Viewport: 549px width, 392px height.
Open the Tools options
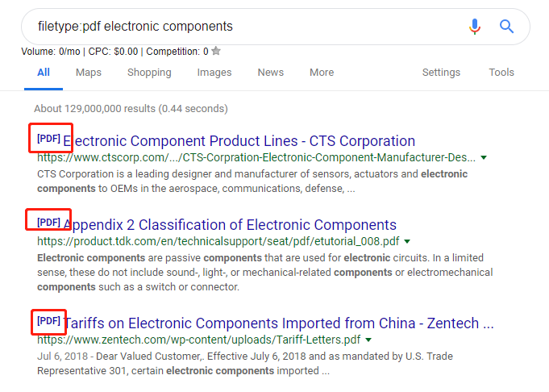pos(501,73)
